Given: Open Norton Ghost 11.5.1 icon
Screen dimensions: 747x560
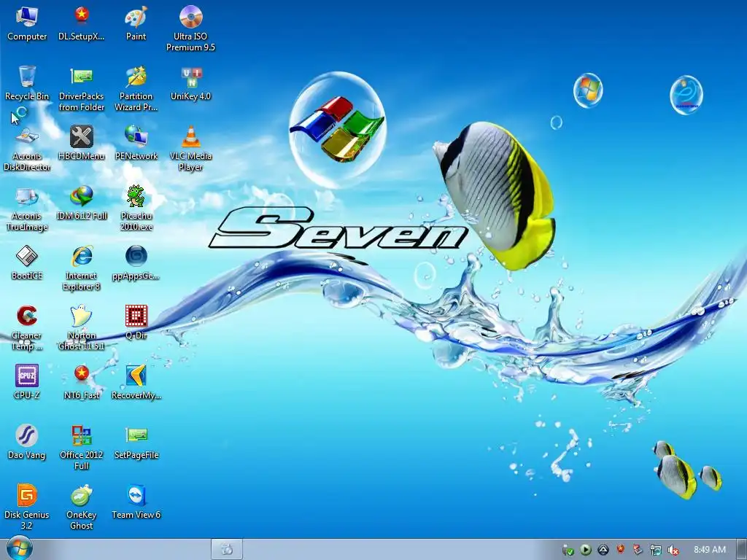Looking at the screenshot, I should click(82, 328).
